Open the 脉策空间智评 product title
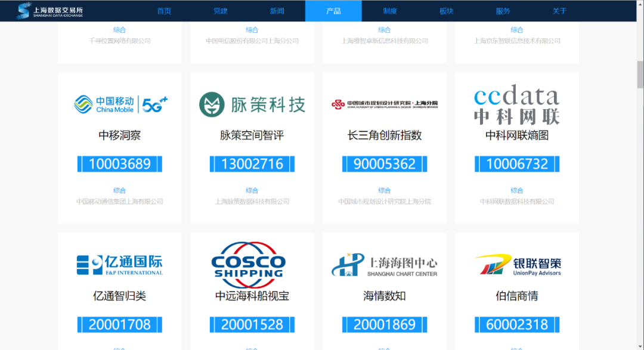Viewport: 644px width, 350px height. (x=252, y=135)
